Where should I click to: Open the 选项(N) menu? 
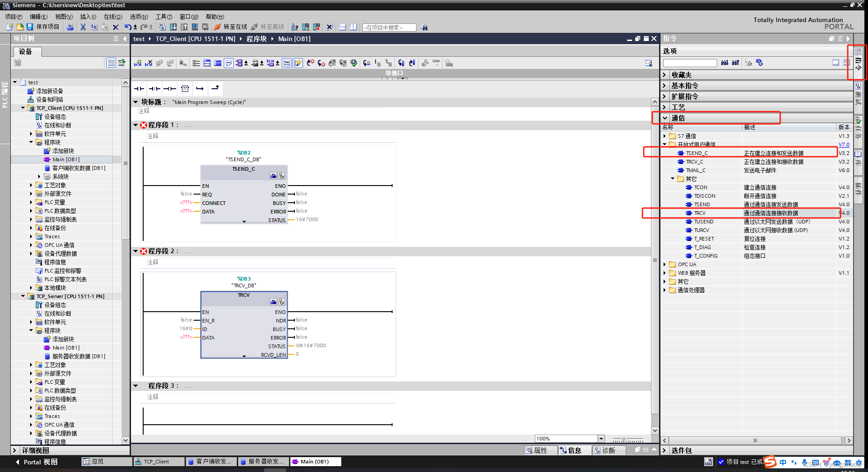[x=139, y=17]
